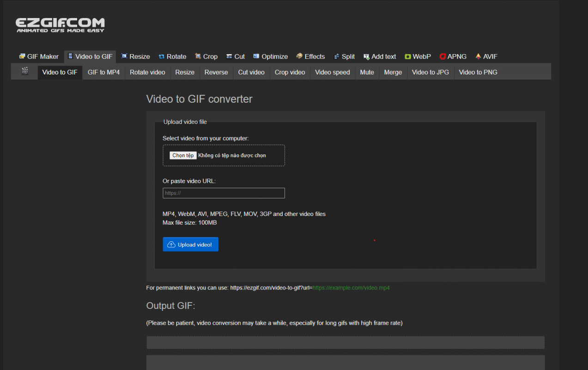
Task: Click the Crop tool icon
Action: pyautogui.click(x=198, y=56)
